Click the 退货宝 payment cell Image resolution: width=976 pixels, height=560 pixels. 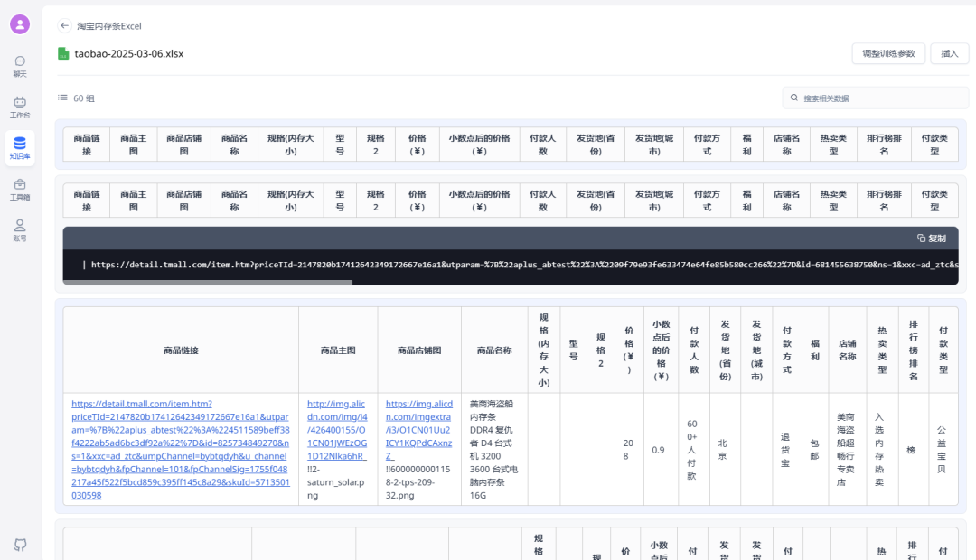[x=787, y=449]
